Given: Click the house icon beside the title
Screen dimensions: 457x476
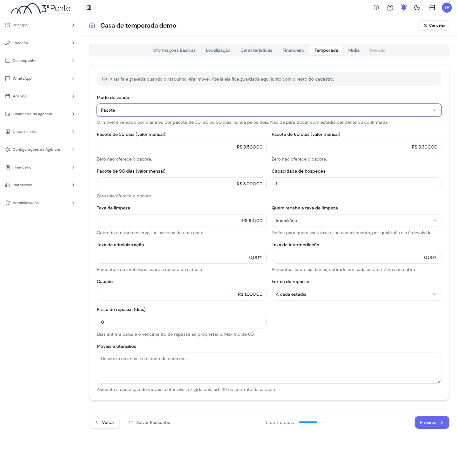Looking at the screenshot, I should 92,25.
